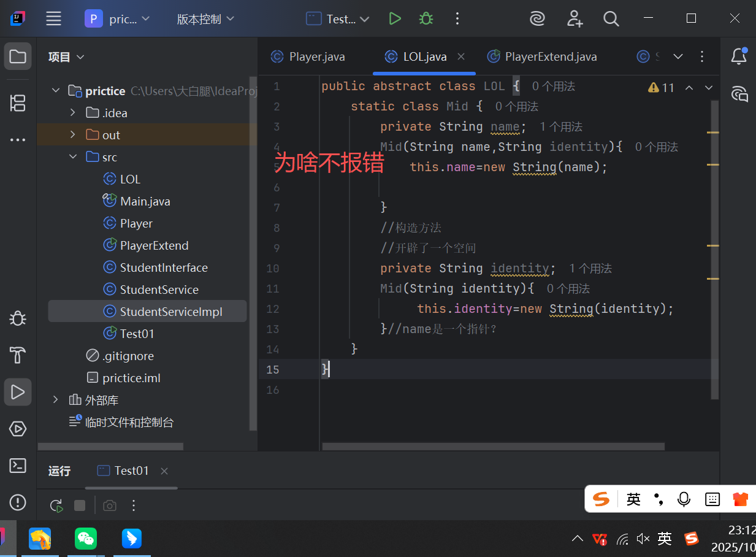Switch to the Player.java editor tab
Viewport: 756px width, 557px height.
308,57
